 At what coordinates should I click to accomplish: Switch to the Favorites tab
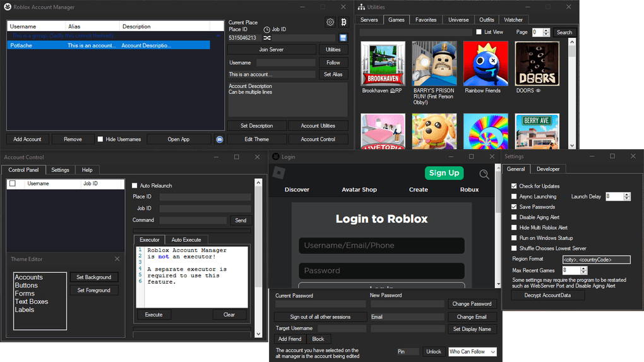pos(426,20)
